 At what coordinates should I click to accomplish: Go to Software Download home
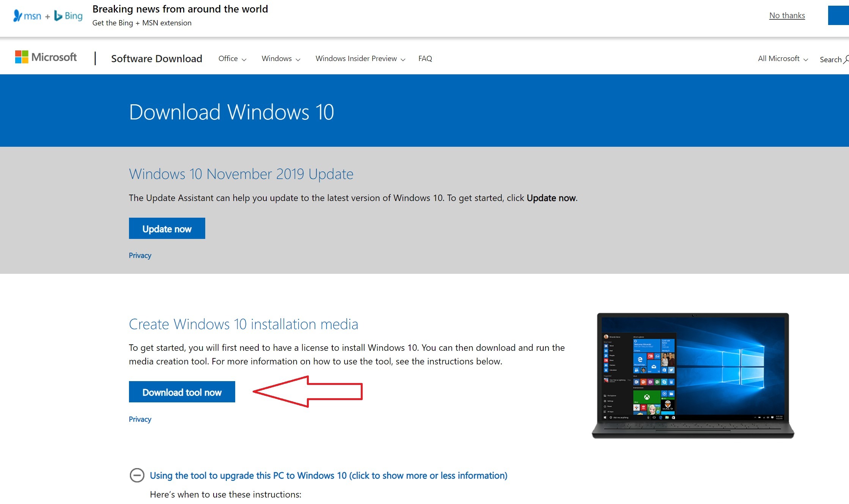(x=157, y=59)
